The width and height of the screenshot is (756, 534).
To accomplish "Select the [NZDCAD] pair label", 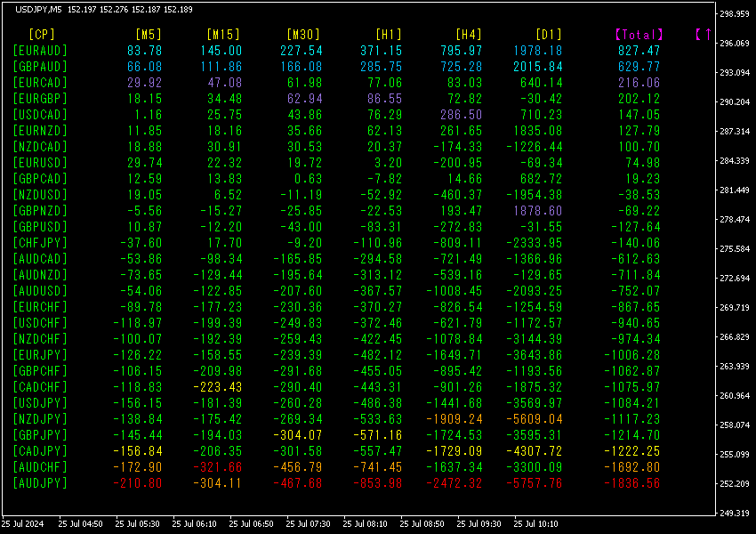I will coord(40,147).
